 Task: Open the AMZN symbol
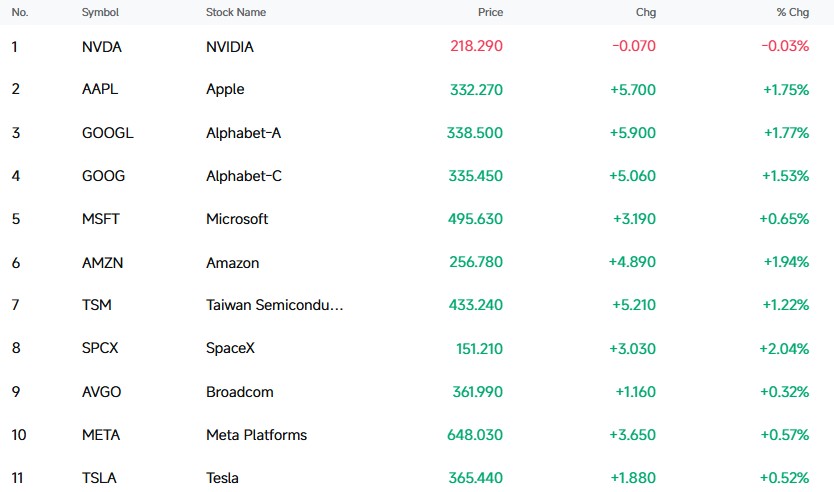coord(102,263)
